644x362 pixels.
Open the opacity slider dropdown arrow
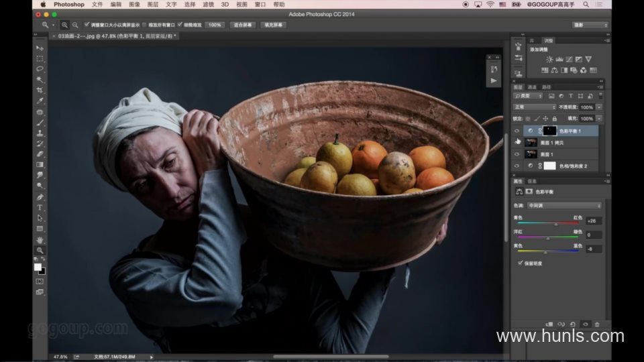click(x=599, y=107)
